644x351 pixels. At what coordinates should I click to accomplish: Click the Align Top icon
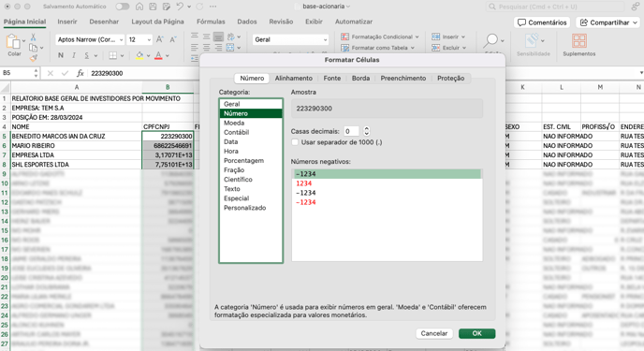[x=195, y=37]
